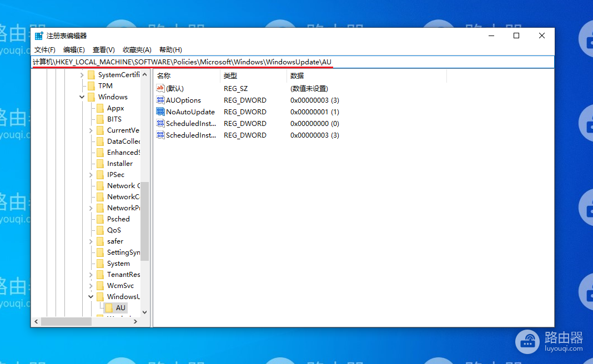
Task: Click the TPM folder icon
Action: [x=91, y=86]
